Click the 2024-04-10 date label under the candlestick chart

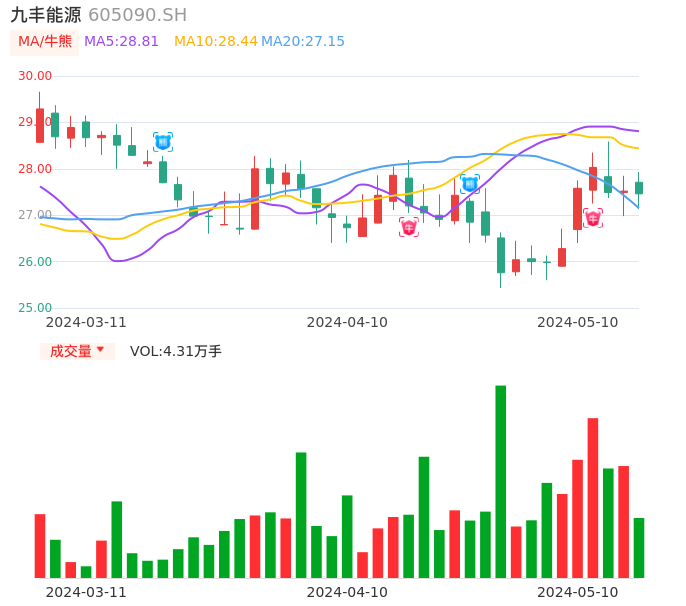pyautogui.click(x=347, y=322)
